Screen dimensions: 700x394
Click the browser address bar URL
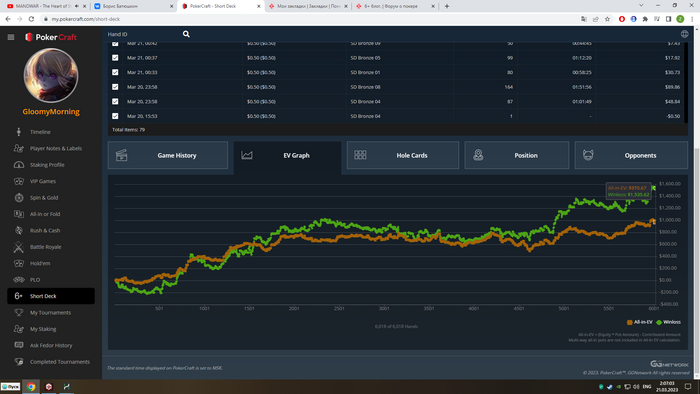pyautogui.click(x=86, y=19)
